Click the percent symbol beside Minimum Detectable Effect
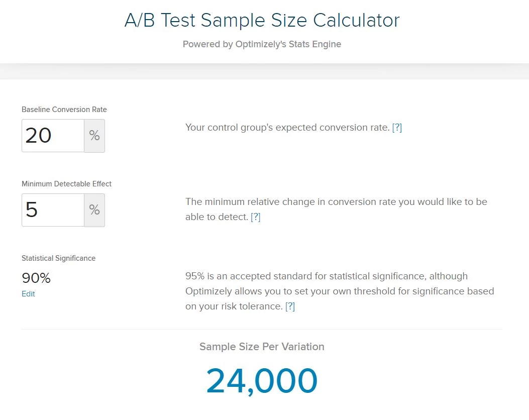 point(94,210)
